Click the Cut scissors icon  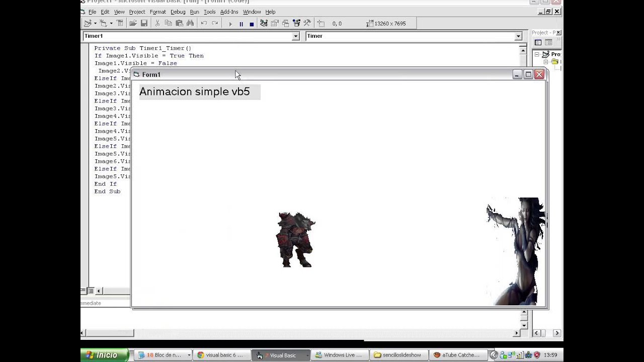click(x=157, y=23)
